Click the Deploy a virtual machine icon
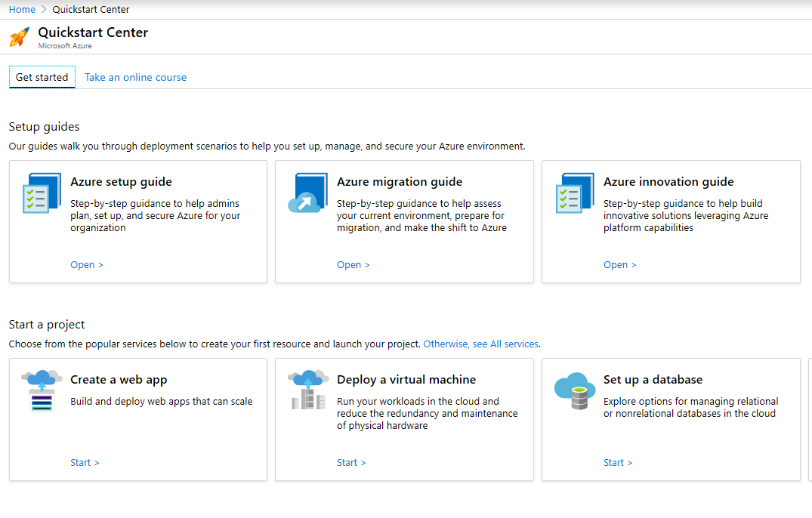 tap(308, 389)
